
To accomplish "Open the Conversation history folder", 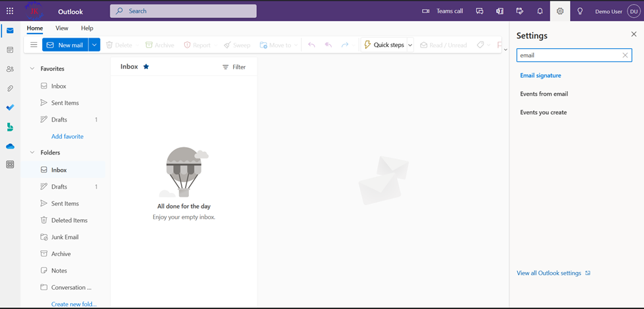I will point(63,288).
